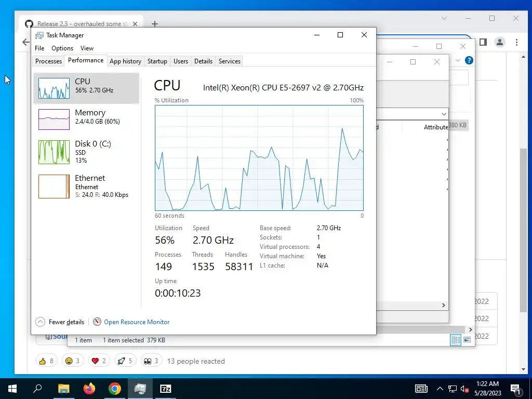Collapse with Fewer details arrow
The image size is (532, 399).
coord(40,322)
